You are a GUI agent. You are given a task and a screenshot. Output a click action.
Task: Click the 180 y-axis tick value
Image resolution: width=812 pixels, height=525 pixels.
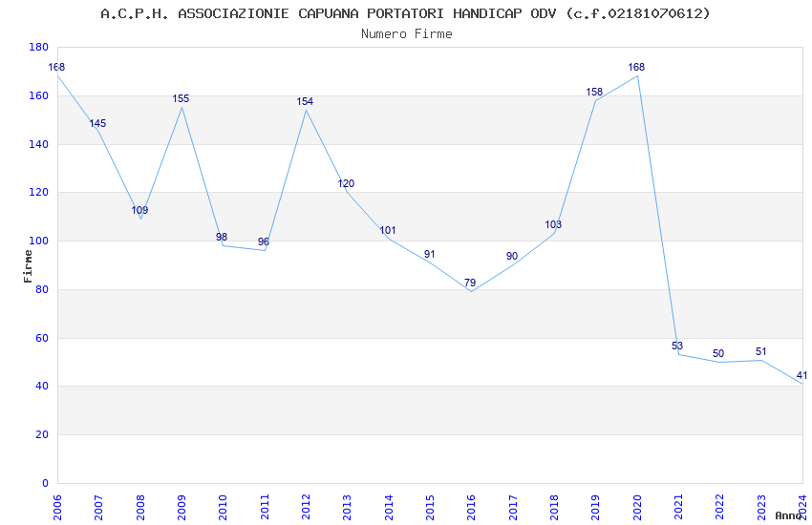[38, 47]
